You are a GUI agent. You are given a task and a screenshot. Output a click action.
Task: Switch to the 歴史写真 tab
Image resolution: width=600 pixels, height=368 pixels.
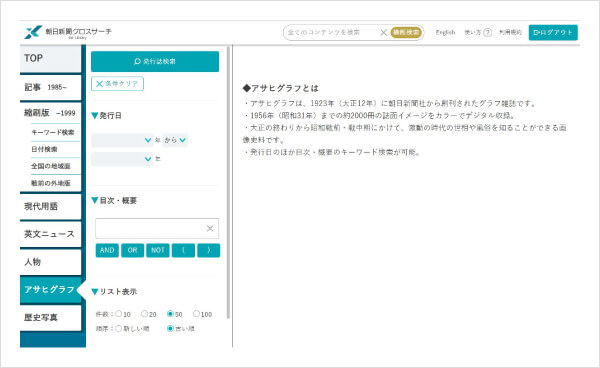pyautogui.click(x=50, y=318)
